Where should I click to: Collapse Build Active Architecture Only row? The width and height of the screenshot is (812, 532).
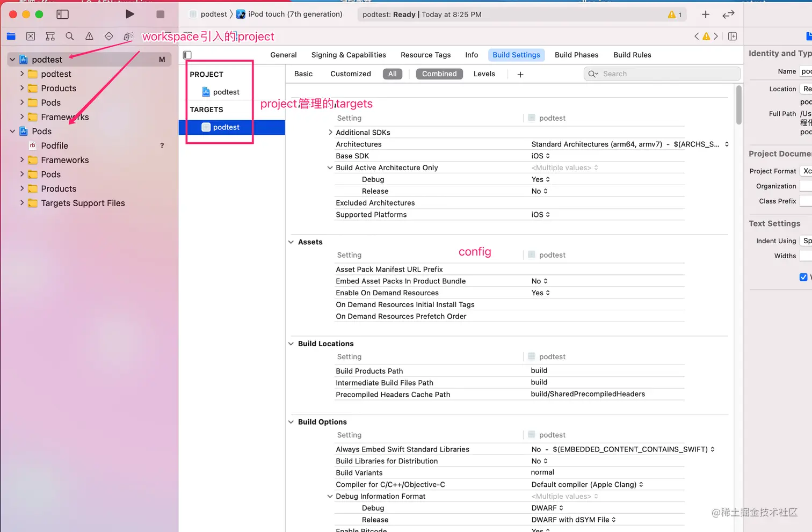tap(330, 167)
